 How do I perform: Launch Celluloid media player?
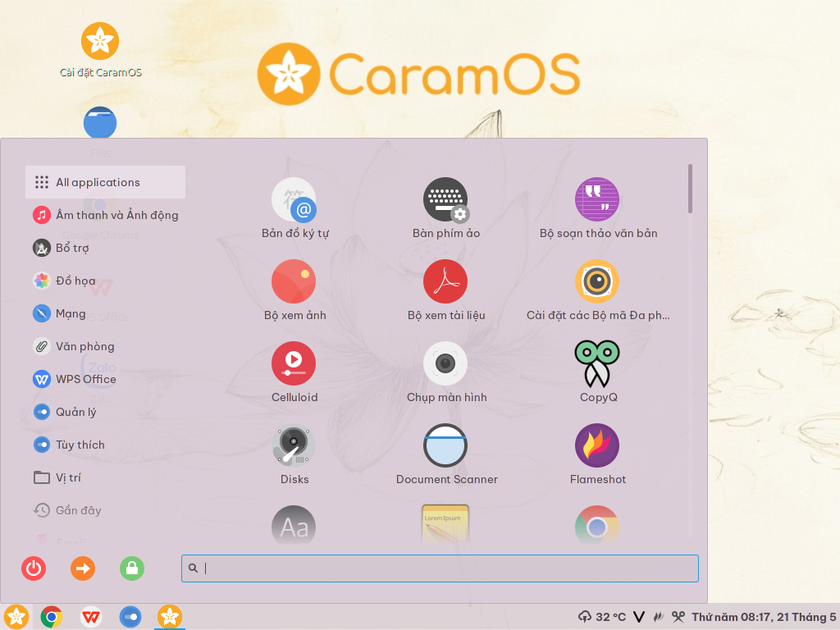pos(294,372)
